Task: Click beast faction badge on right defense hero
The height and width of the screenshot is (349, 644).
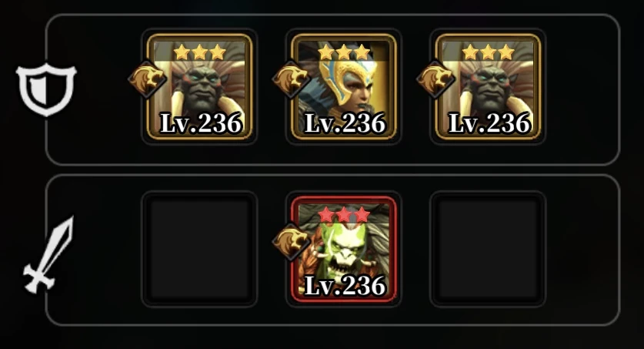Action: click(x=435, y=79)
